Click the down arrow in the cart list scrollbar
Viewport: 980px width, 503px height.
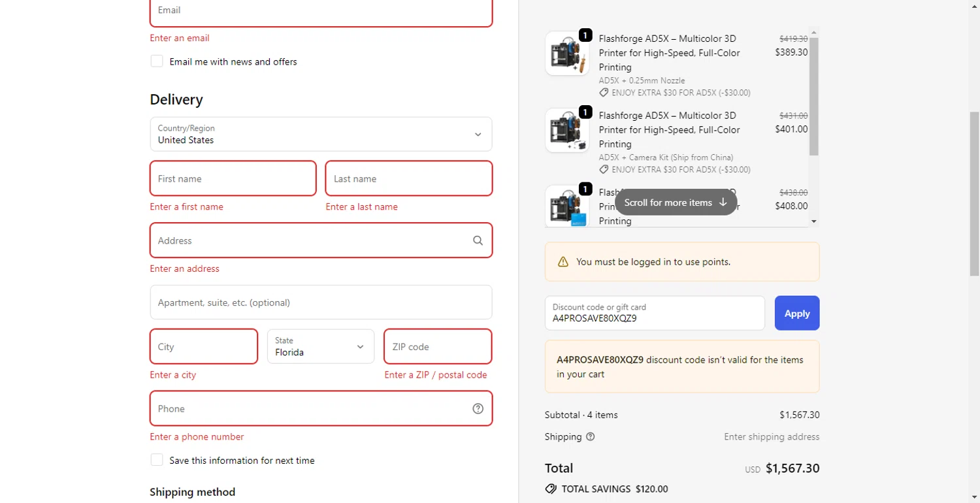pyautogui.click(x=813, y=221)
